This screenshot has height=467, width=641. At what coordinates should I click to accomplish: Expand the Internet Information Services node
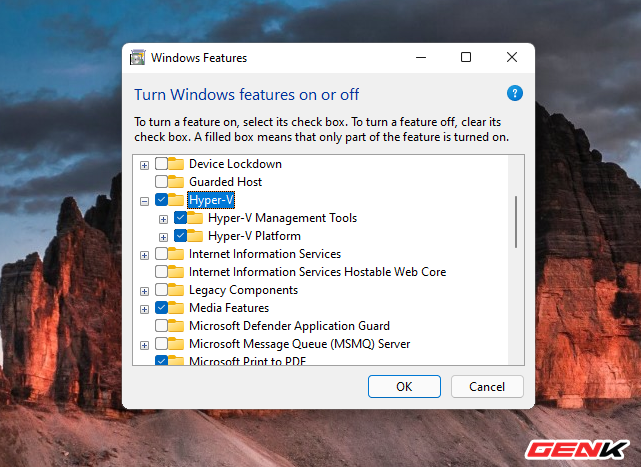tap(144, 255)
